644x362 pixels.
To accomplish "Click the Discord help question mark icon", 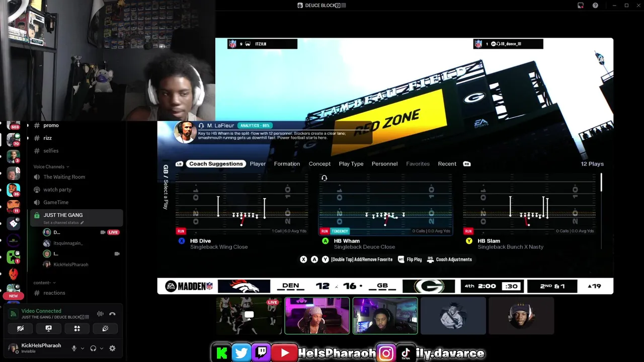I will point(595,6).
